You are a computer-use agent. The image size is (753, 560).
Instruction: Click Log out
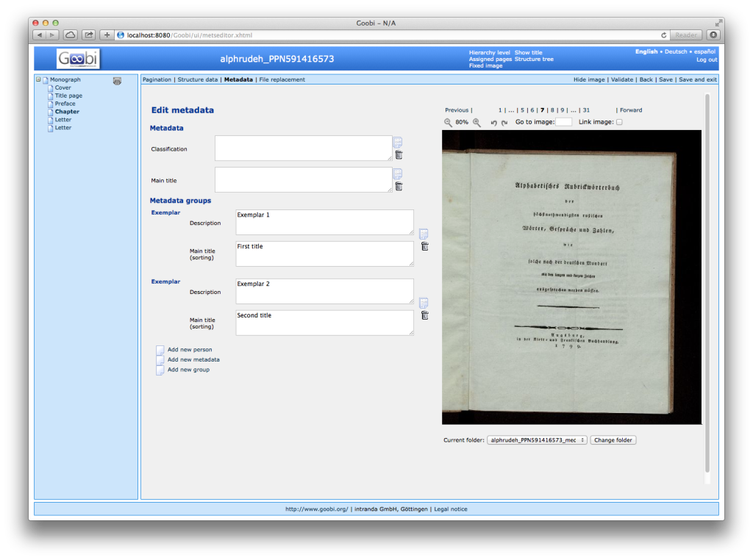[x=707, y=60]
